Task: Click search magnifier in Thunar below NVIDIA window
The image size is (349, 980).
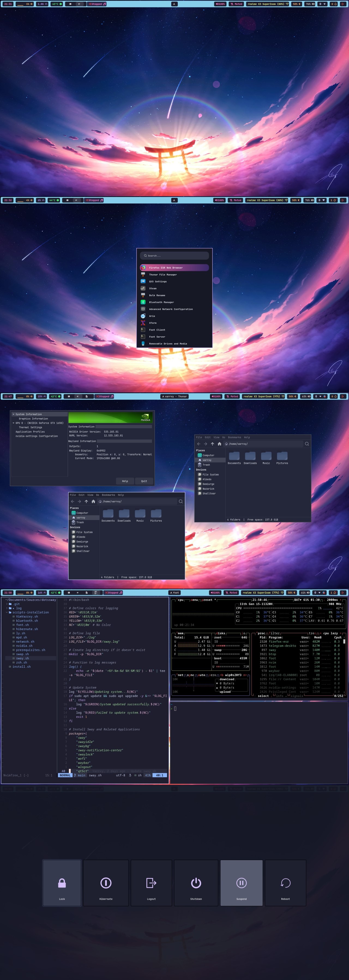Action: [x=181, y=501]
